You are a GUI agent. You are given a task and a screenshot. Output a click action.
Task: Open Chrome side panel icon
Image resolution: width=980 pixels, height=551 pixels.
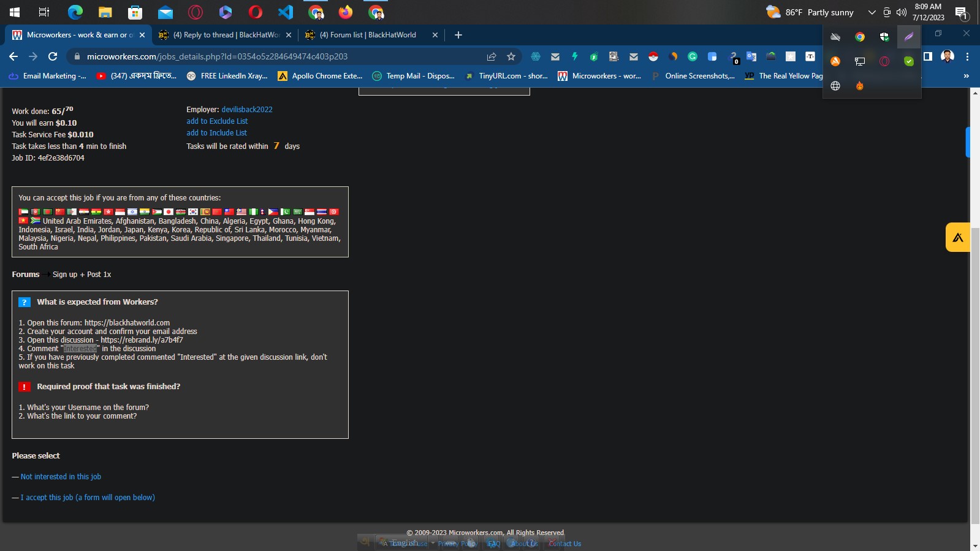(928, 56)
